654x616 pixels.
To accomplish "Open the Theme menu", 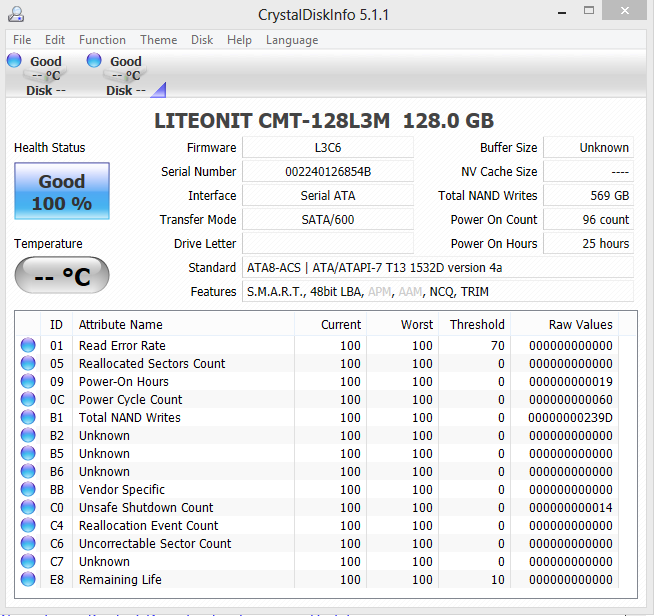I will (158, 40).
